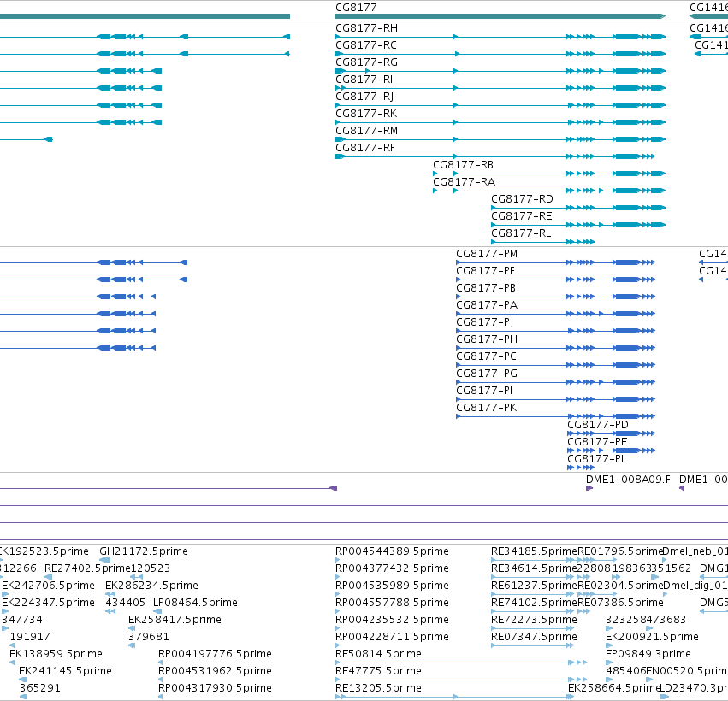Select the RE34614.5prime EST label
728x701 pixels.
[x=534, y=568]
